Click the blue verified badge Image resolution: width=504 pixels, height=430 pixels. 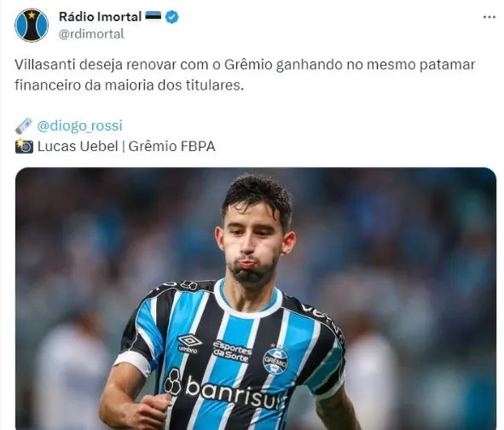click(x=172, y=17)
